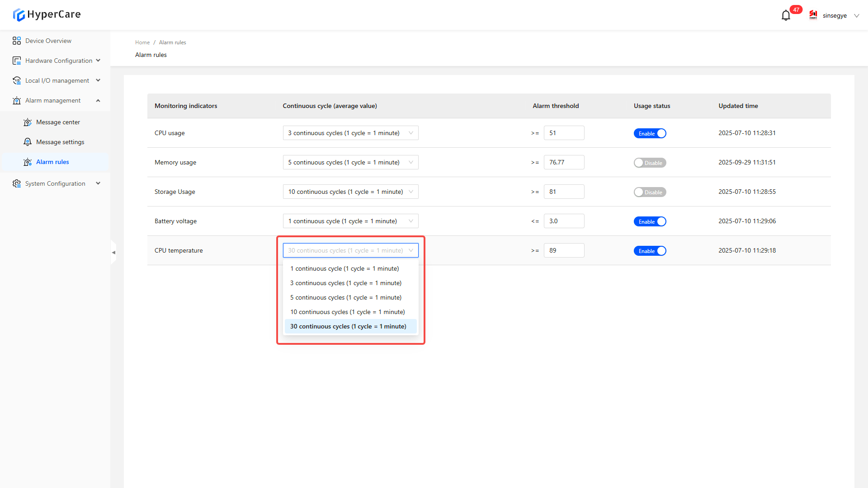Click the CPU temperature threshold input
The height and width of the screenshot is (488, 868).
[564, 250]
